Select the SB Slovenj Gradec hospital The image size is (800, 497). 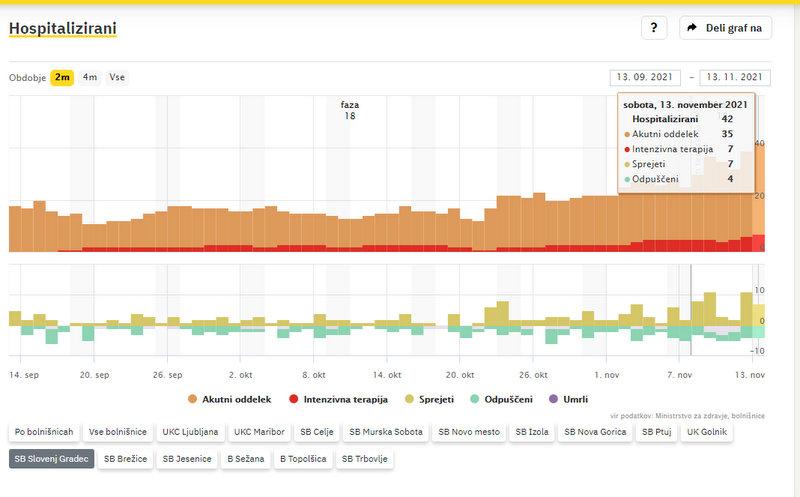tap(51, 460)
